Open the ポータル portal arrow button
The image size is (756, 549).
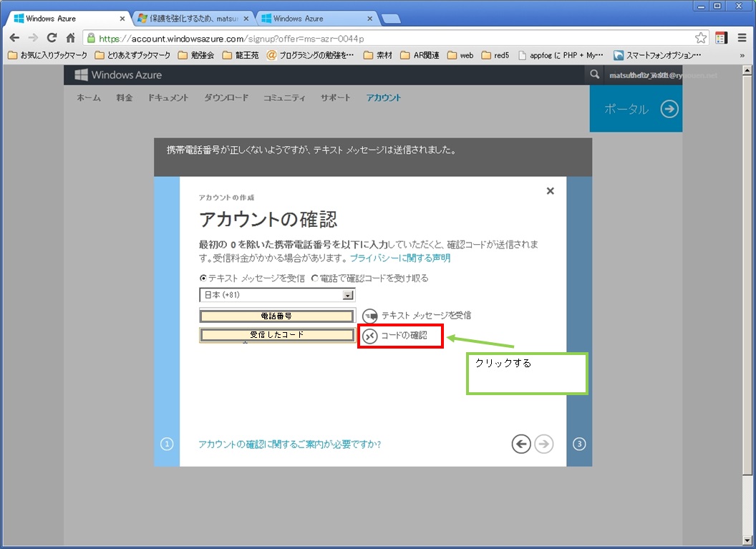pyautogui.click(x=669, y=109)
